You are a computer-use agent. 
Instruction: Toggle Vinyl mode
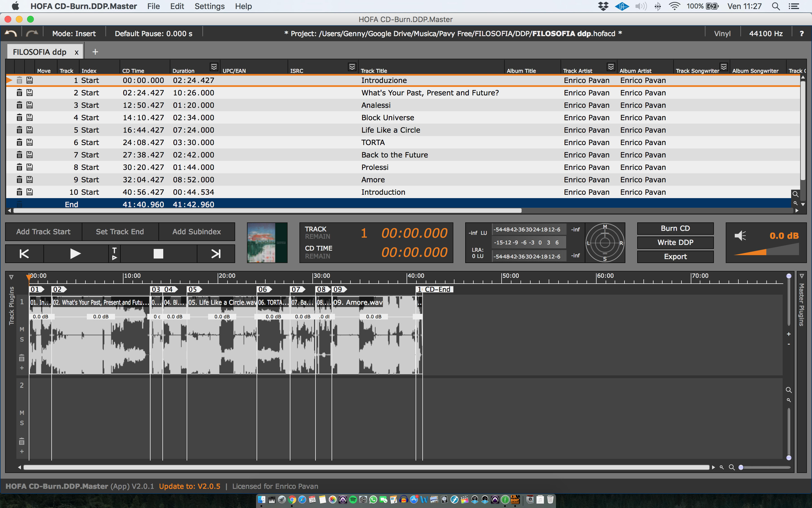pos(722,34)
